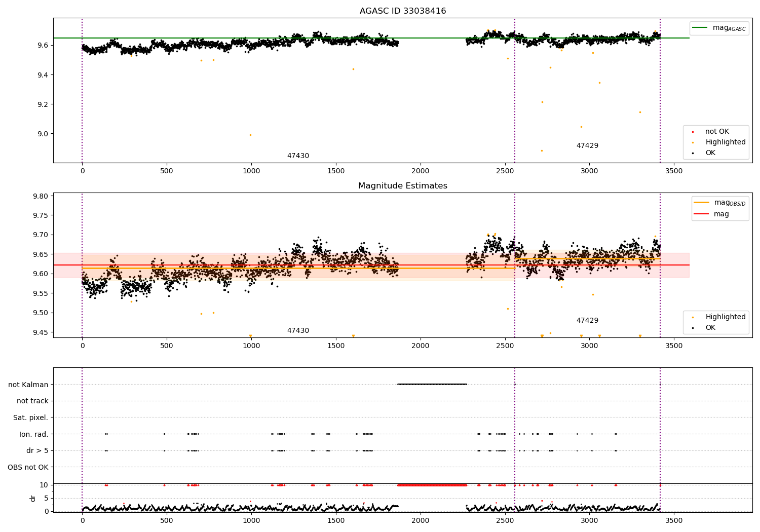Click the 9.4 y-axis tick in top plot

click(x=43, y=75)
